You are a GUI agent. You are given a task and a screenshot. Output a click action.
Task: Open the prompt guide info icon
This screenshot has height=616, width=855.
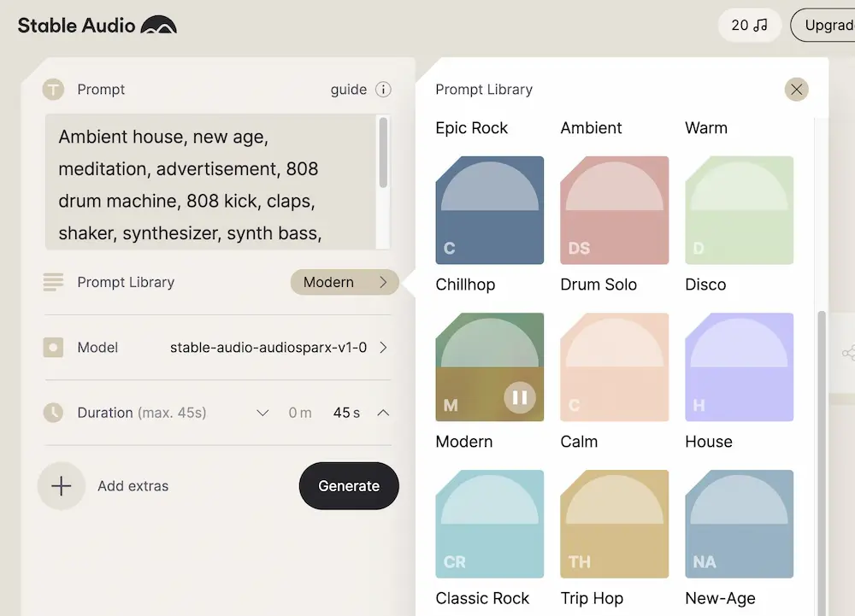(383, 90)
